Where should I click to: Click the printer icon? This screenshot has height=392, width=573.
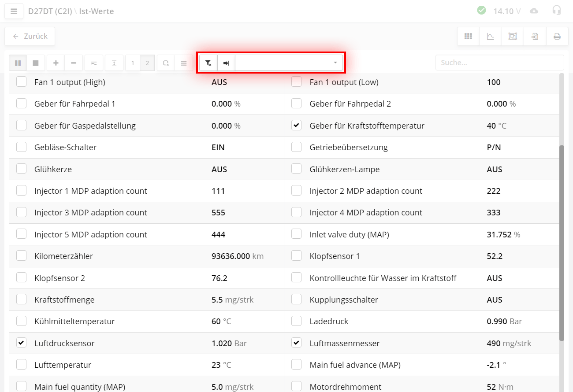click(x=557, y=37)
